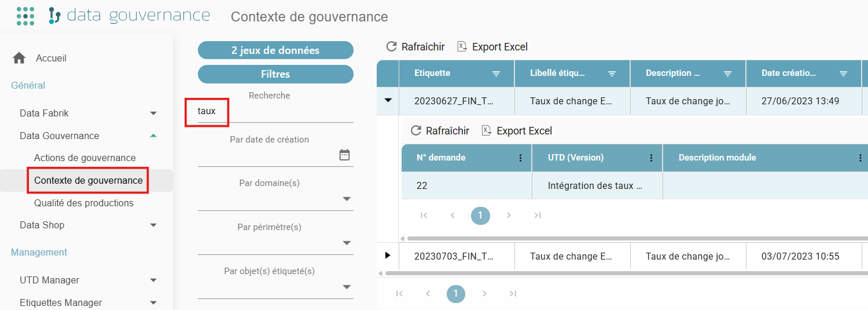The width and height of the screenshot is (868, 310).
Task: Click cell Intégration des taux ...
Action: [x=597, y=186]
